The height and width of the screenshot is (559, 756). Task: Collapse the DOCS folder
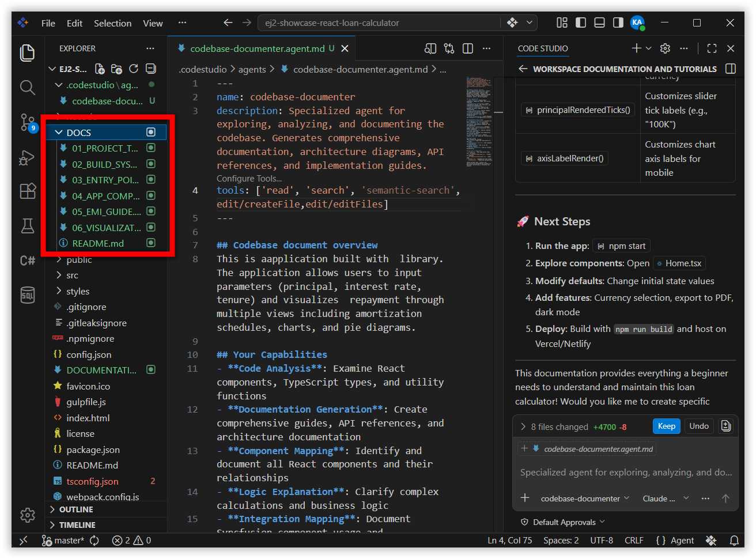click(x=106, y=133)
